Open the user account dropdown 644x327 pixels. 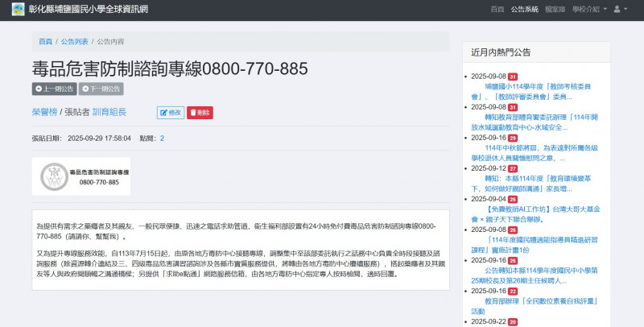[620, 9]
